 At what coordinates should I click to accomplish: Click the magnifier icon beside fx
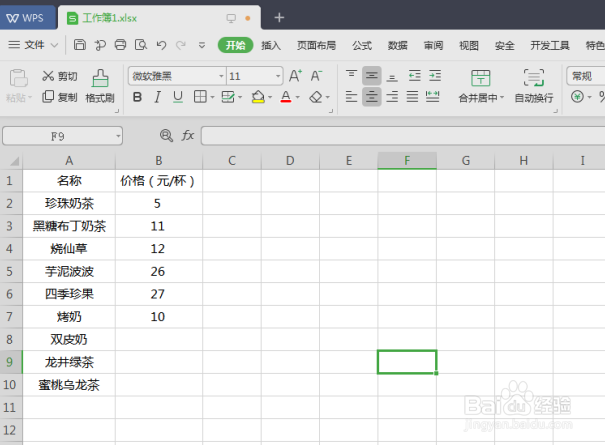166,135
